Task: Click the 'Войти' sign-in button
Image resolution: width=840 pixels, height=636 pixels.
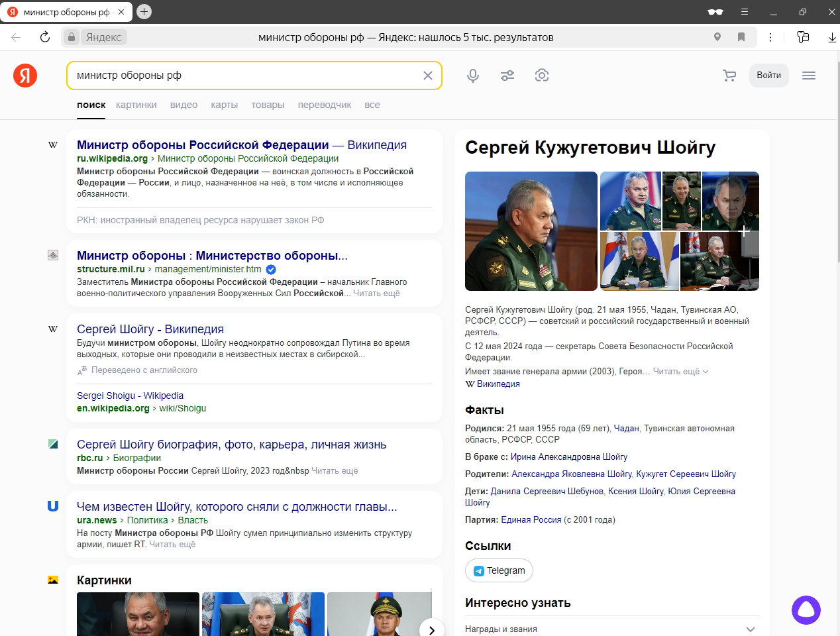Action: 769,76
